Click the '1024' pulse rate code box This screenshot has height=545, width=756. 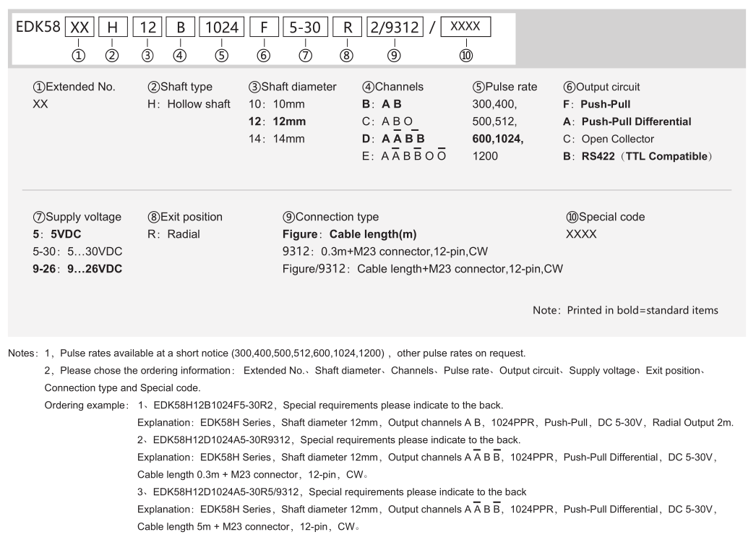(x=222, y=27)
